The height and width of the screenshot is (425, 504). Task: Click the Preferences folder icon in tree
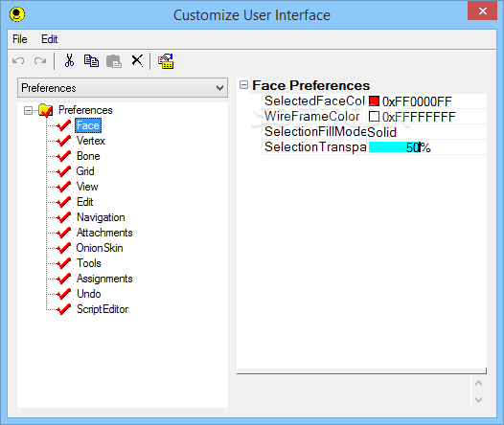coord(46,110)
